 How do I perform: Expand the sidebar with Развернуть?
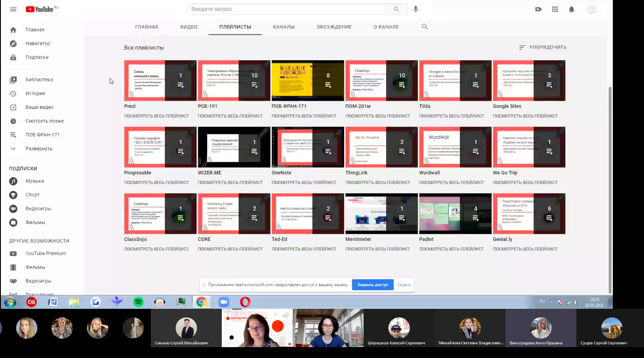pyautogui.click(x=39, y=148)
